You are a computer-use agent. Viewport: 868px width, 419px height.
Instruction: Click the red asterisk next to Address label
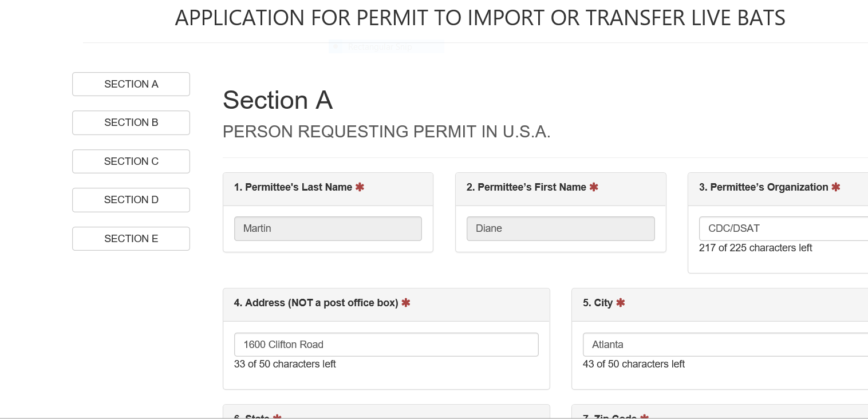pos(406,303)
